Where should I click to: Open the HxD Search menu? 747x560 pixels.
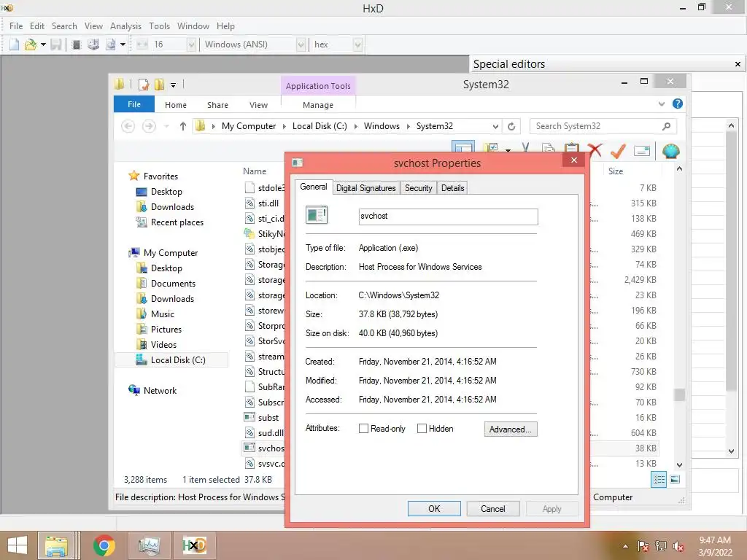[64, 26]
